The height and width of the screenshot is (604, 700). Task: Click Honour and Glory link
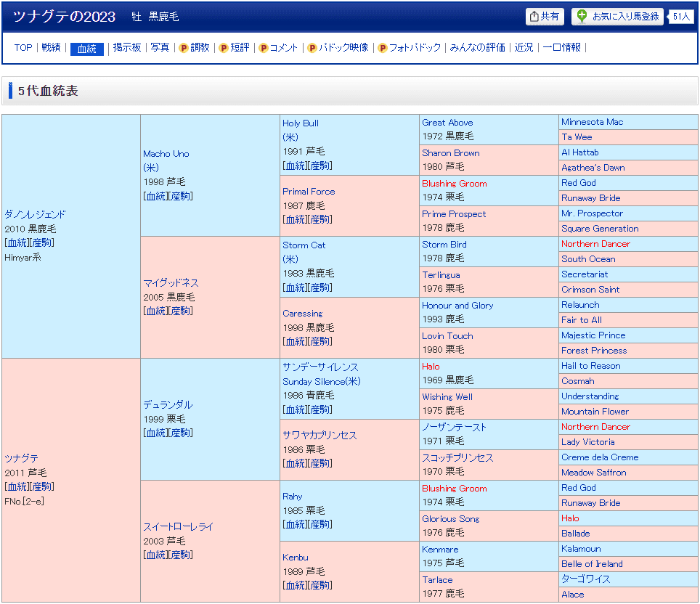(457, 306)
